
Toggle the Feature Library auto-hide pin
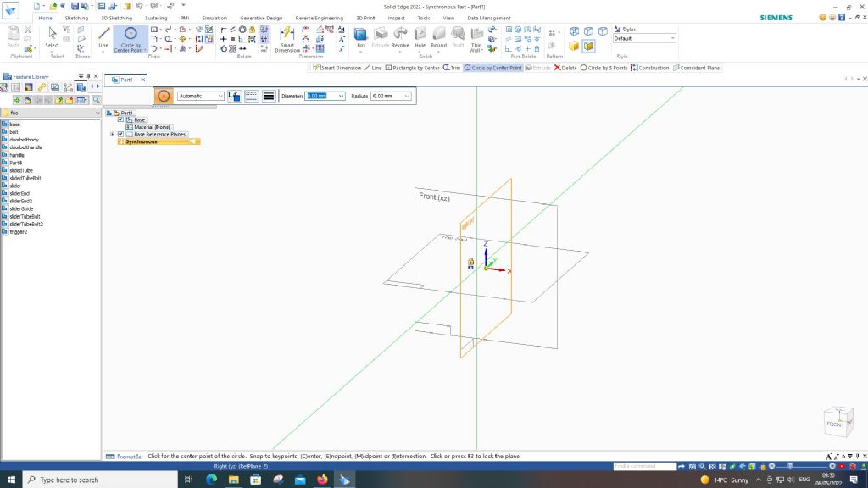pyautogui.click(x=88, y=76)
